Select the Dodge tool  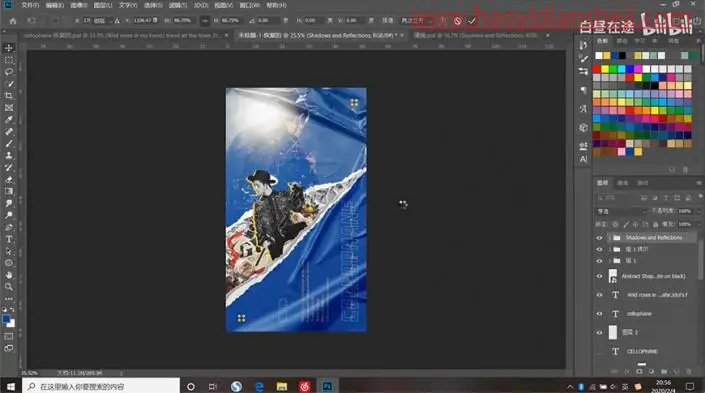click(9, 215)
